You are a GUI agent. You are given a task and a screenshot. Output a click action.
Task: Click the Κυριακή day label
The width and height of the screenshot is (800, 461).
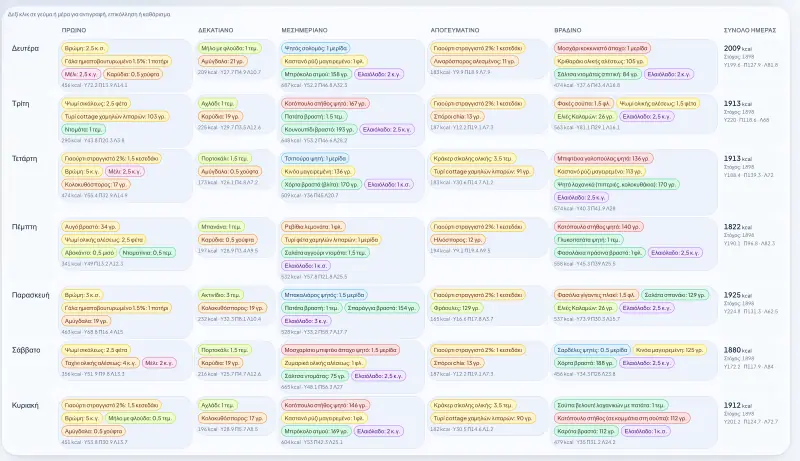pyautogui.click(x=25, y=405)
